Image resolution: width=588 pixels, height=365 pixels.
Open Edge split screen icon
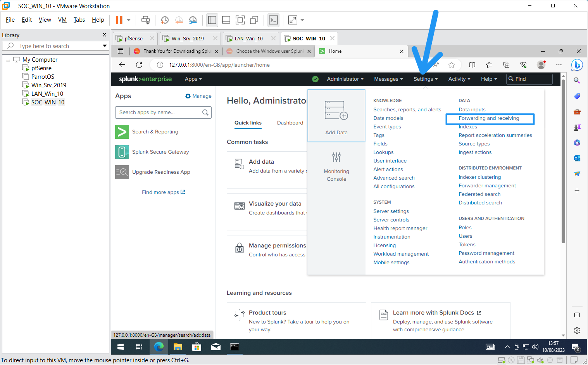point(472,65)
